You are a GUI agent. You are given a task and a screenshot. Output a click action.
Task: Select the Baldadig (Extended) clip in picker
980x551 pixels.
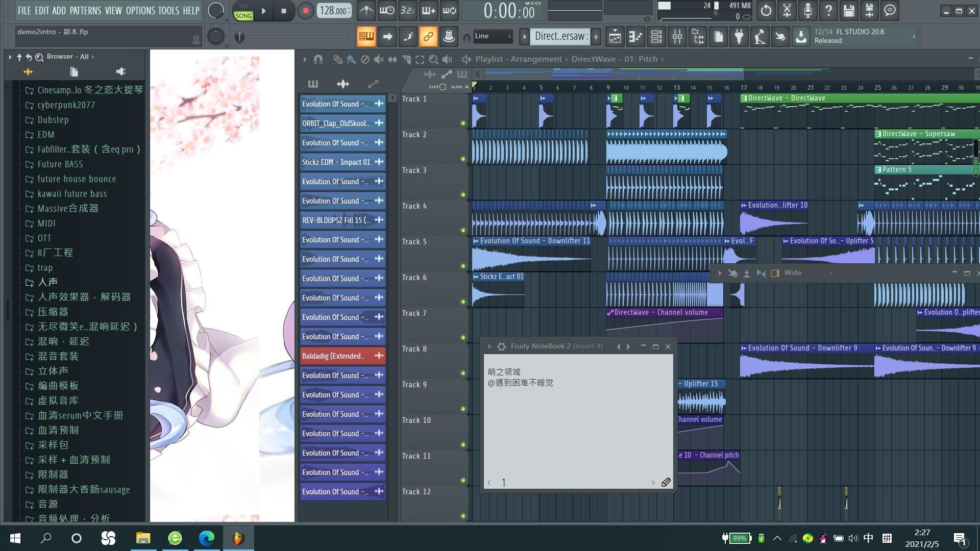[x=333, y=356]
